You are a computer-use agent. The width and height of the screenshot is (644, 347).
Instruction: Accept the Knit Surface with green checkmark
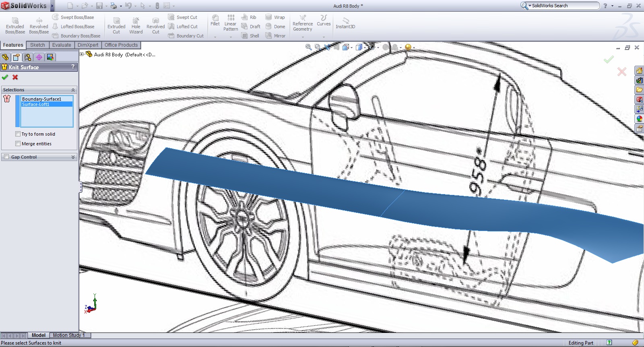click(x=5, y=77)
